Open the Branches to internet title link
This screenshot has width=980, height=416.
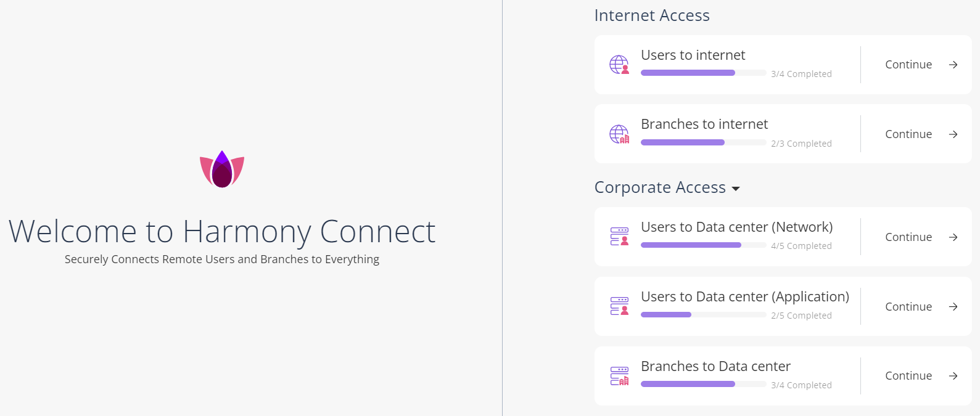click(704, 124)
